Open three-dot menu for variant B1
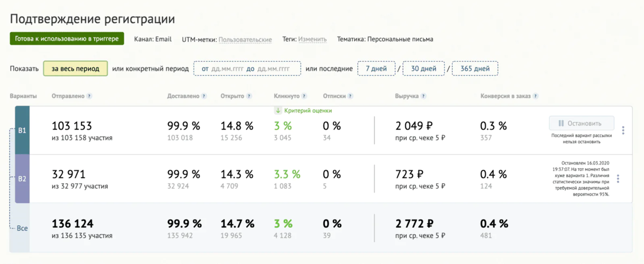The image size is (644, 264). click(623, 130)
